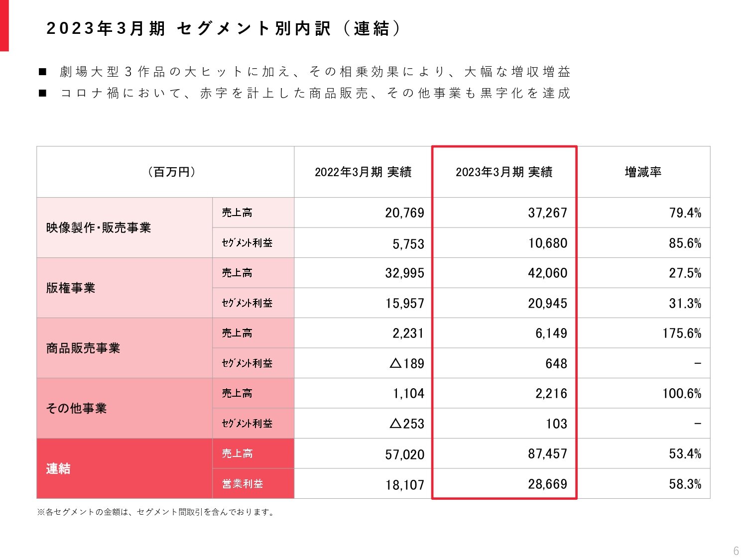Click the △189 segment loss value

coord(407,363)
